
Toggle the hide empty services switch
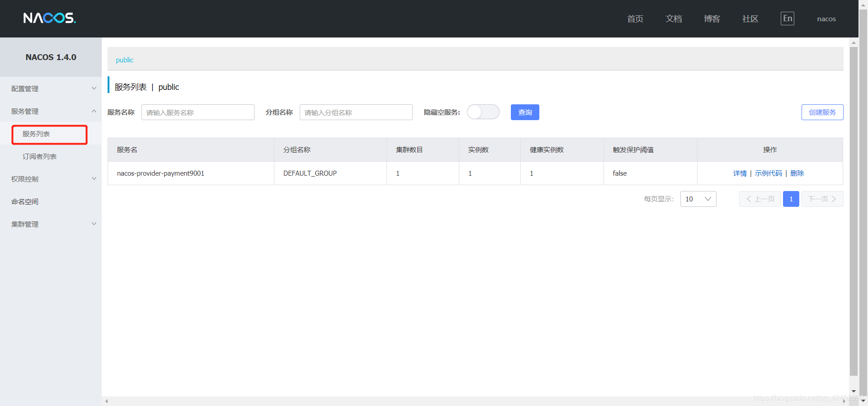click(x=483, y=112)
